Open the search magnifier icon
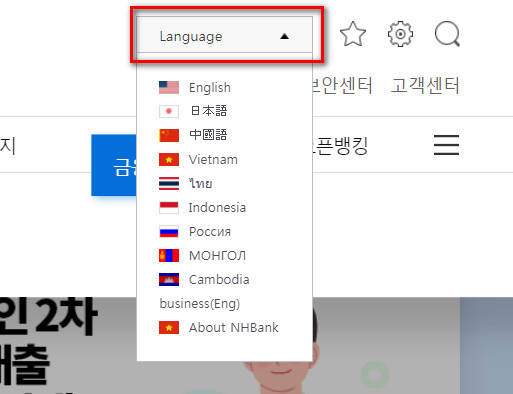This screenshot has height=394, width=513. pyautogui.click(x=447, y=34)
